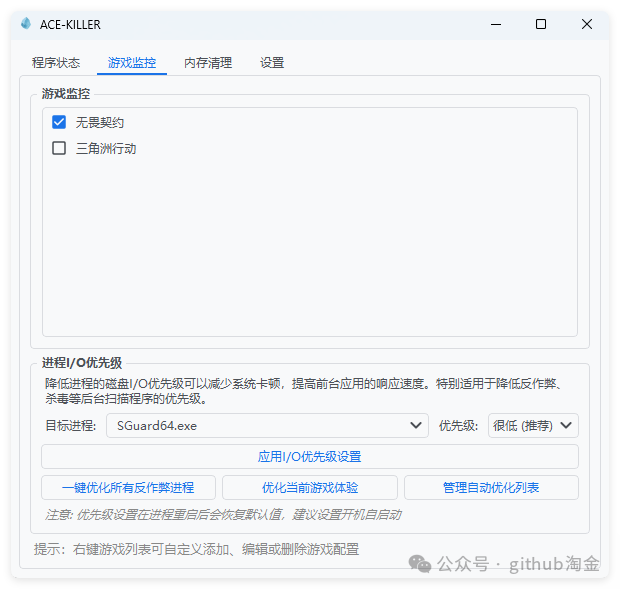The image size is (620, 589).
Task: Open 管理自动优化列表
Action: click(x=491, y=487)
